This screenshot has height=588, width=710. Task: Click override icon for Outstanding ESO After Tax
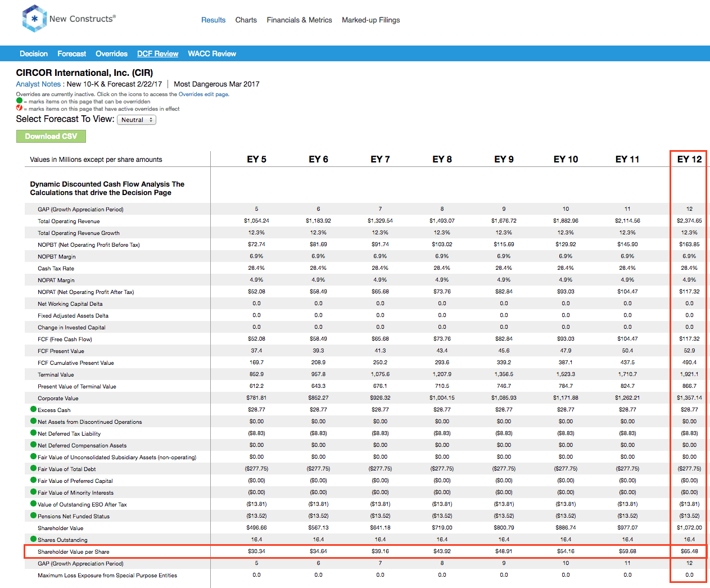[34, 504]
